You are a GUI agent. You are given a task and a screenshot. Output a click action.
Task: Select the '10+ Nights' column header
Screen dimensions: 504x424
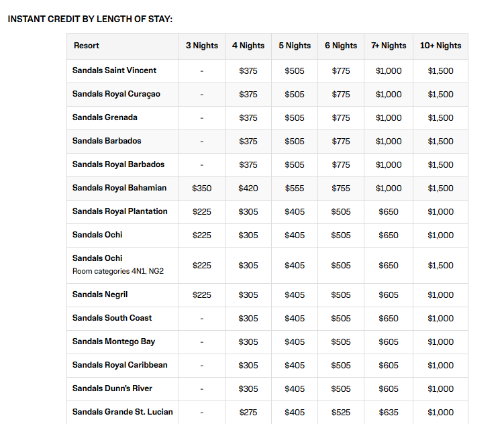pyautogui.click(x=440, y=46)
